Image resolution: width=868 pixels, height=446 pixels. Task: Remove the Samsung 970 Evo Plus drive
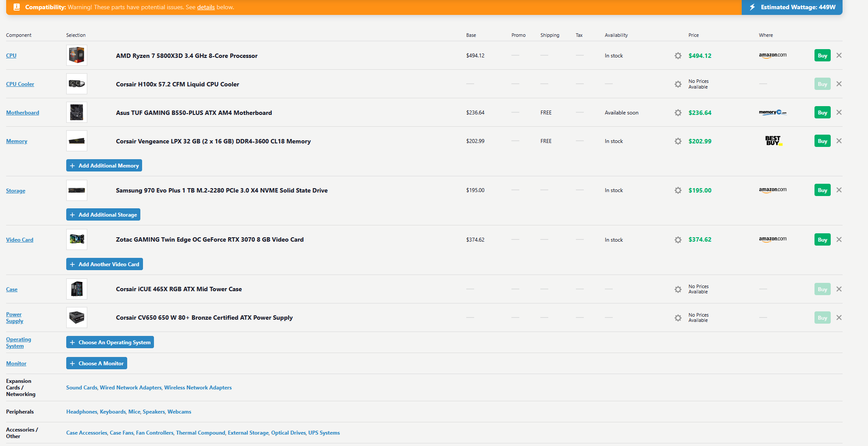(x=839, y=190)
